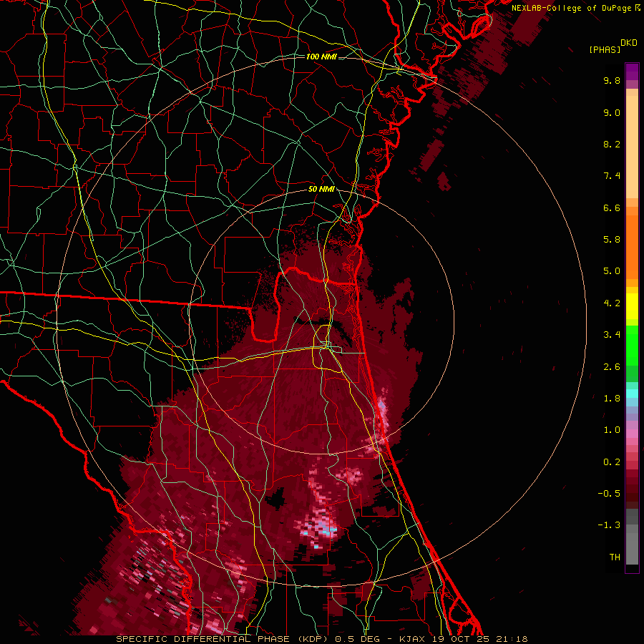
Task: Select the 5.8 value on color scale
Action: (612, 239)
